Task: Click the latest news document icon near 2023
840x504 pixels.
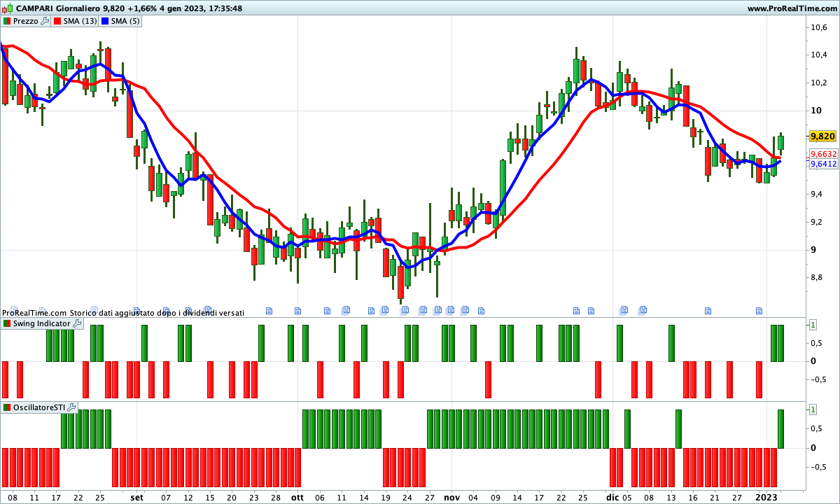Action: pyautogui.click(x=759, y=310)
